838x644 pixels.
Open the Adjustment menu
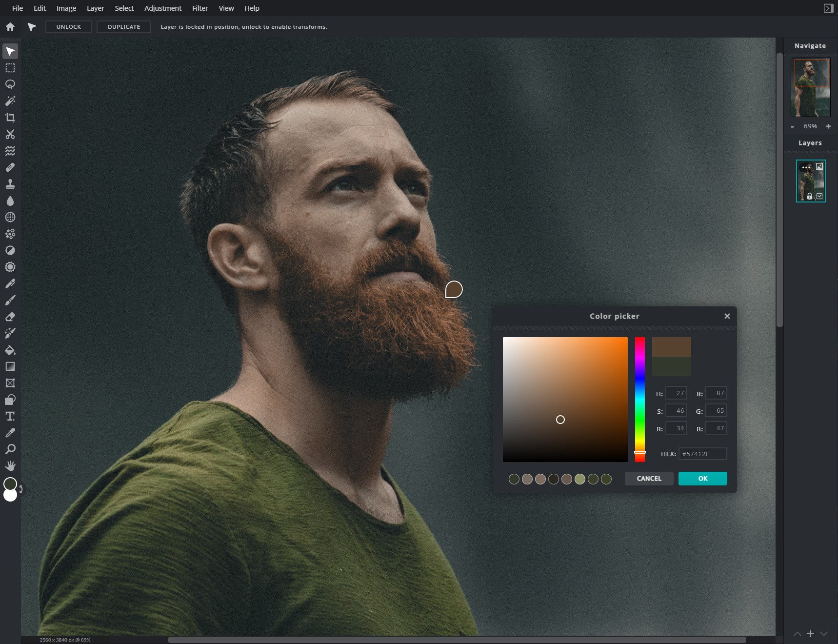pyautogui.click(x=163, y=8)
